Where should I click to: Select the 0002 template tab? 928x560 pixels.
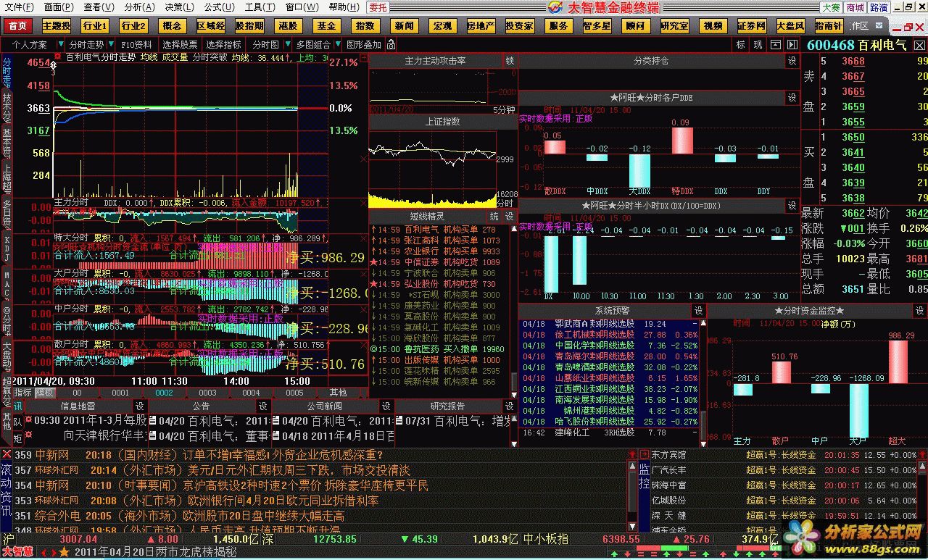(x=165, y=393)
